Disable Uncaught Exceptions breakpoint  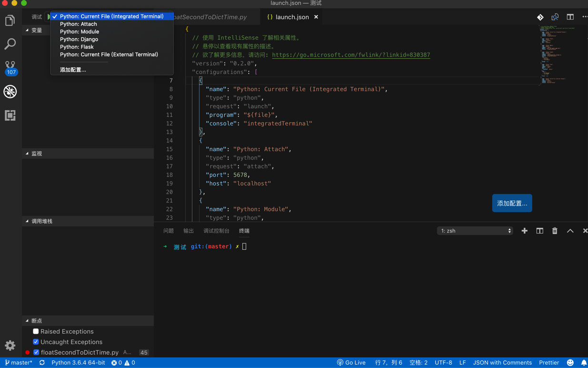[x=36, y=342]
